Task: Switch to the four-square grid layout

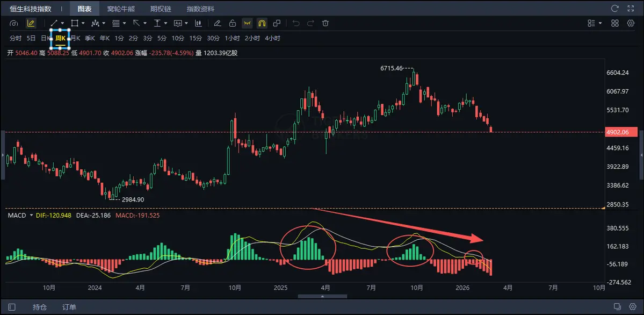Action: coord(616,23)
